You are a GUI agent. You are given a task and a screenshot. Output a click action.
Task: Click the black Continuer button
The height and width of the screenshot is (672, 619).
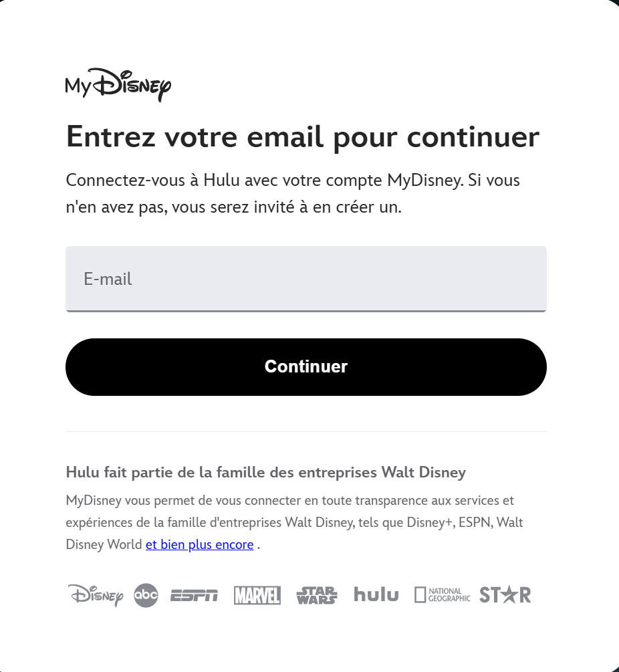[x=306, y=367]
